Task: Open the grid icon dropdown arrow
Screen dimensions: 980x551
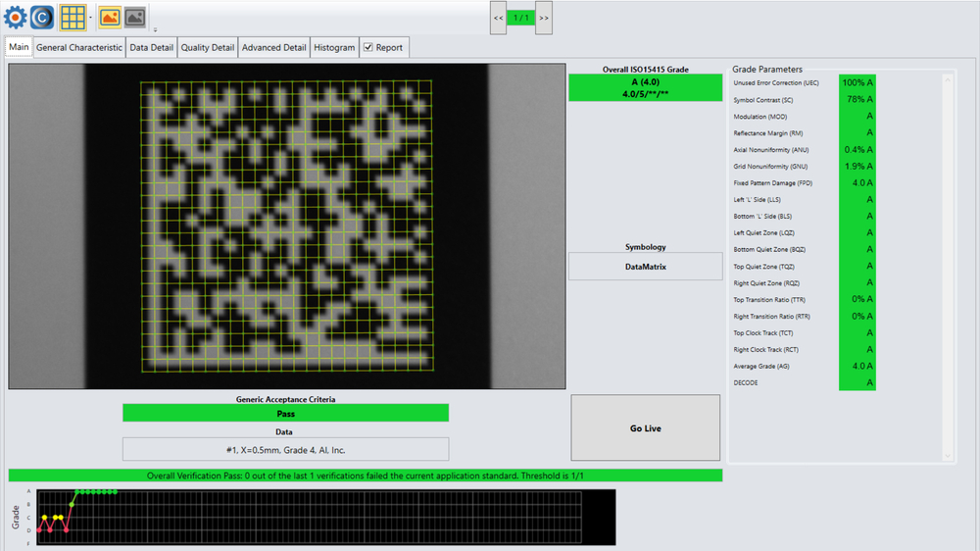Action: pyautogui.click(x=90, y=18)
